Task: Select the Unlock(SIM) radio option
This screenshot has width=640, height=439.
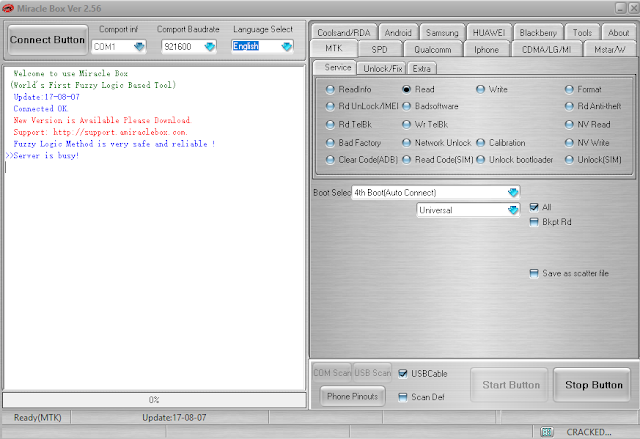Action: [593, 160]
